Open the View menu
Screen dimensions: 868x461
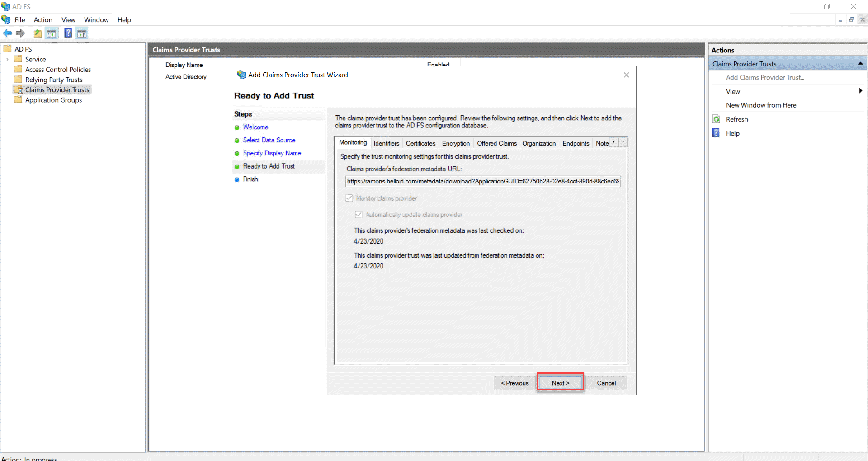(x=68, y=19)
